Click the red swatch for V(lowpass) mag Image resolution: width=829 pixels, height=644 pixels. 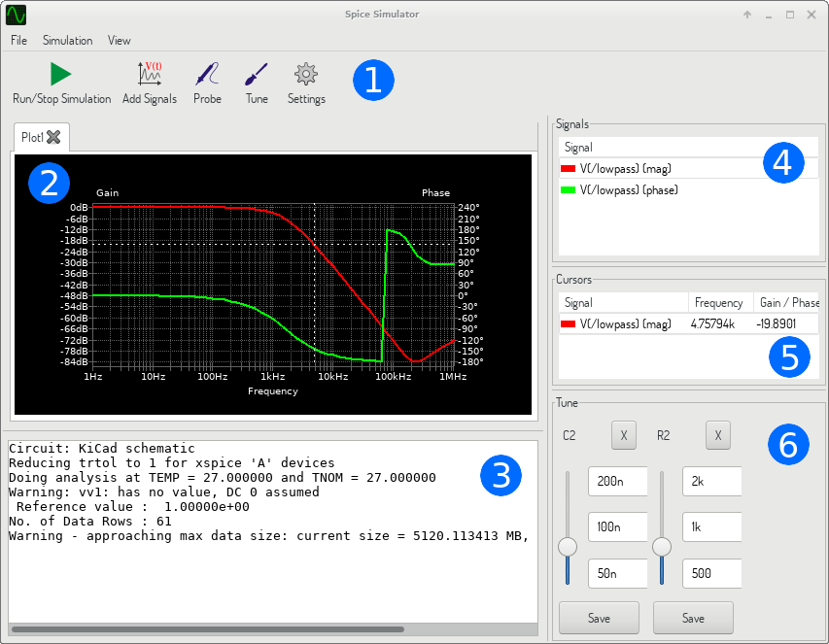coord(570,170)
